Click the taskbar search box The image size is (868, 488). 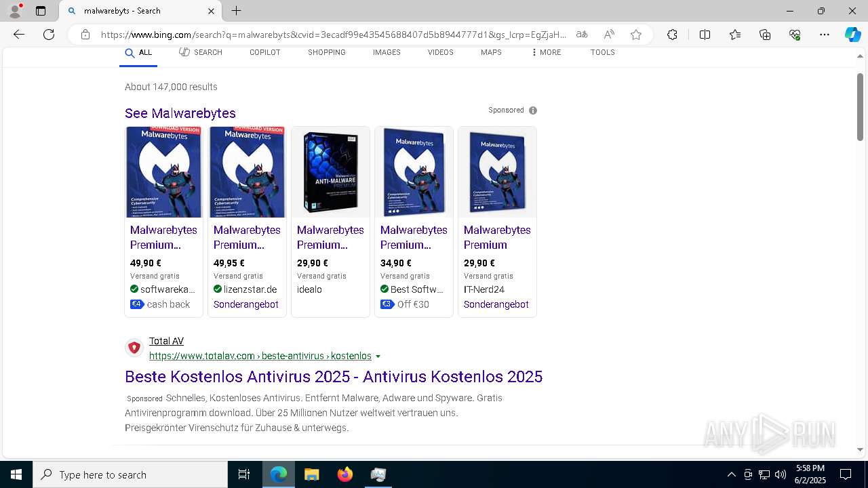pyautogui.click(x=130, y=474)
